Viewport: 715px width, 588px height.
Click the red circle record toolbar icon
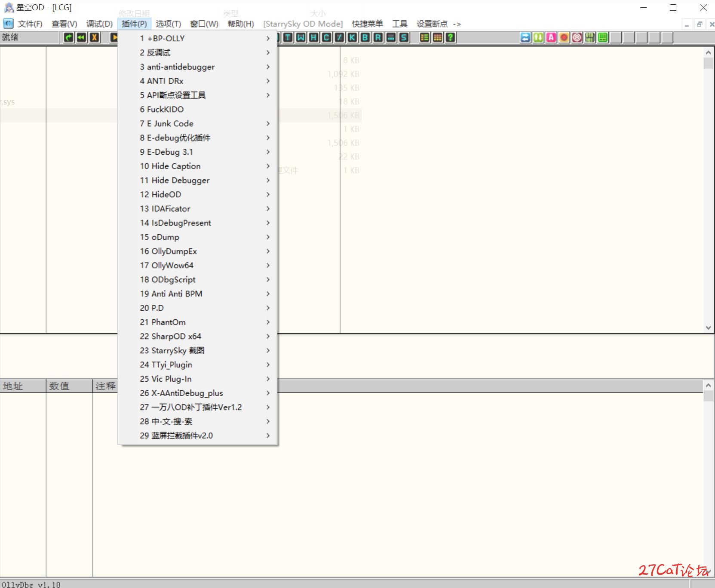(x=564, y=37)
